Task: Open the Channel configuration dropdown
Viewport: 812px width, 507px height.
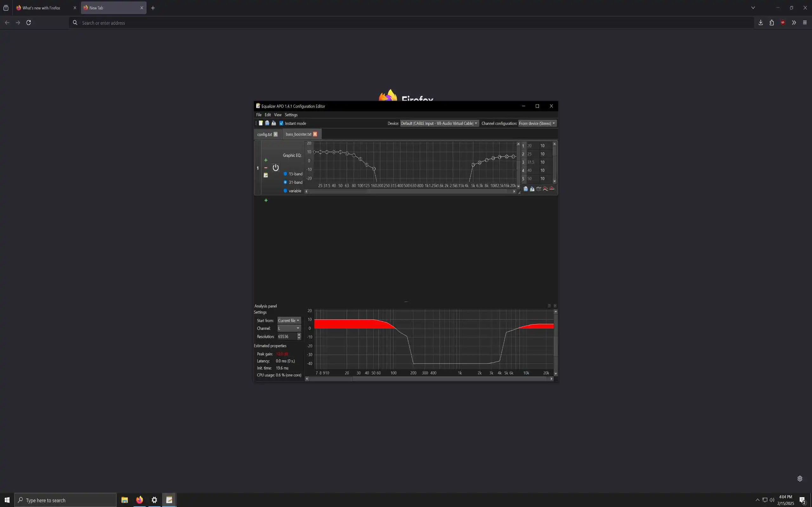Action: tap(537, 123)
